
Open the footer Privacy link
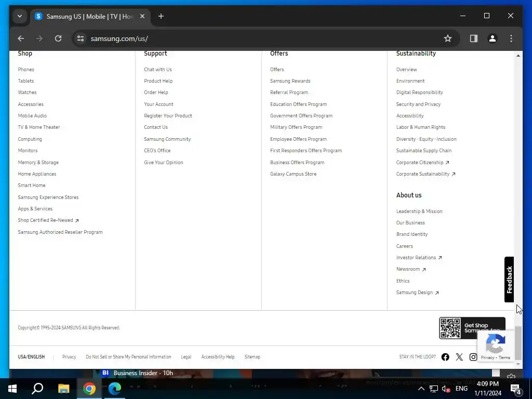coord(69,357)
